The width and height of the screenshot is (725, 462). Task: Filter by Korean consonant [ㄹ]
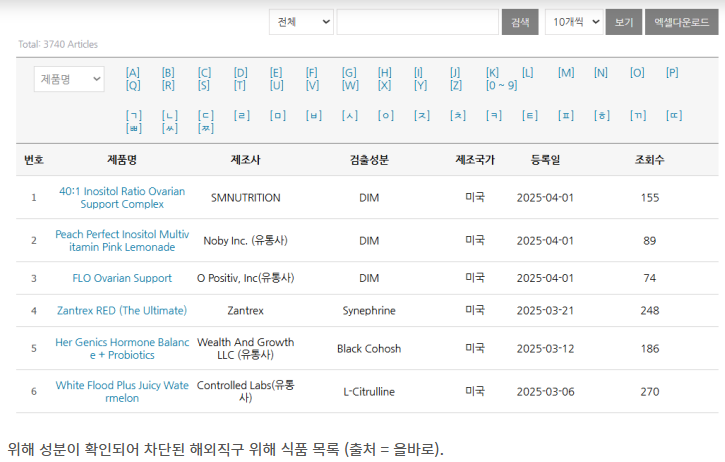click(242, 115)
